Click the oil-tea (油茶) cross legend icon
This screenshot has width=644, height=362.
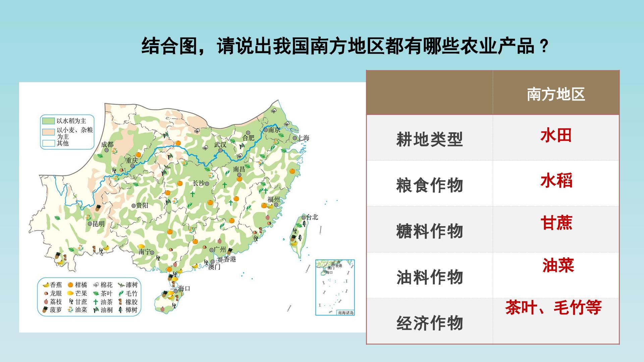[x=96, y=302]
